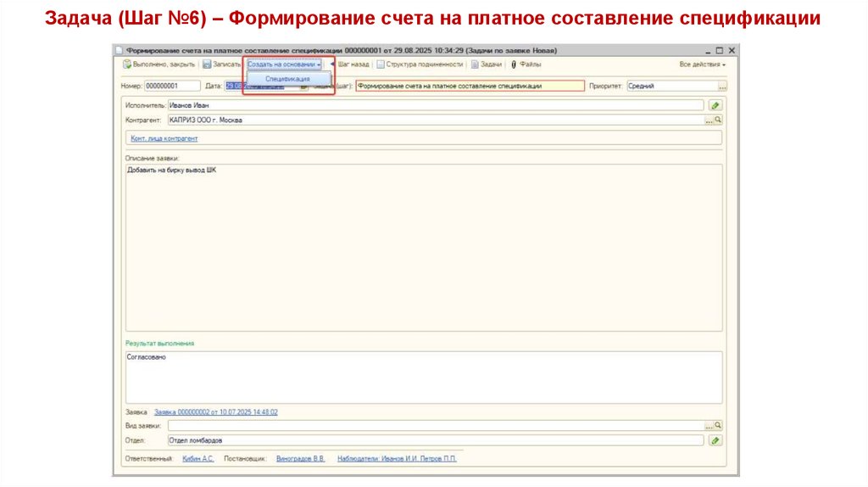
Task: Open search icon for 'Контрагент' field
Action: click(x=717, y=120)
